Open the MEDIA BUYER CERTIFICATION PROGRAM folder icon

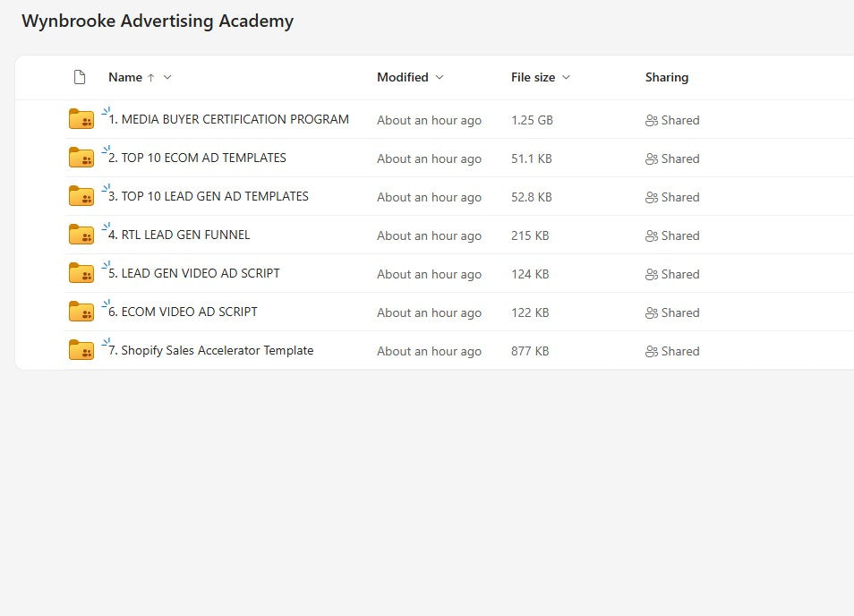coord(81,119)
